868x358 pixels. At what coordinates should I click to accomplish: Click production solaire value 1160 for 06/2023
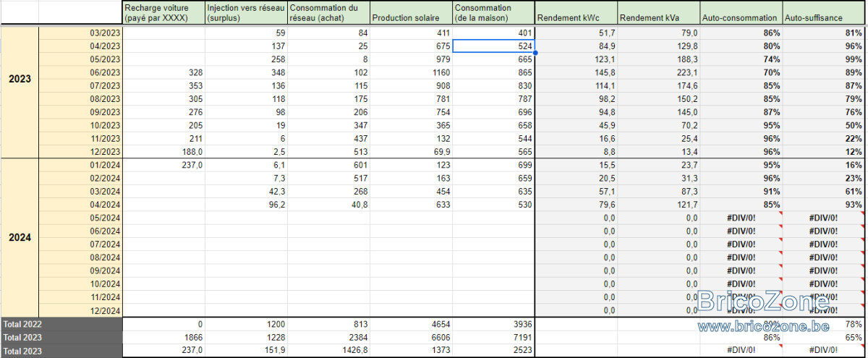411,72
